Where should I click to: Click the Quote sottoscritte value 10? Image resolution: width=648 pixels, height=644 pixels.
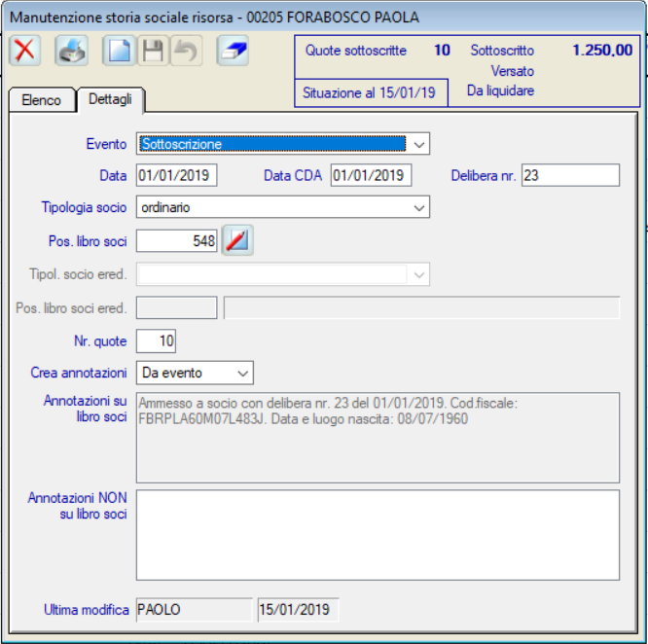(442, 51)
